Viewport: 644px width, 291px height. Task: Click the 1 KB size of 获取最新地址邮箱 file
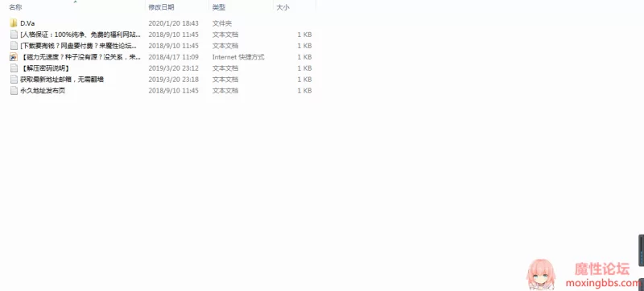coord(304,79)
